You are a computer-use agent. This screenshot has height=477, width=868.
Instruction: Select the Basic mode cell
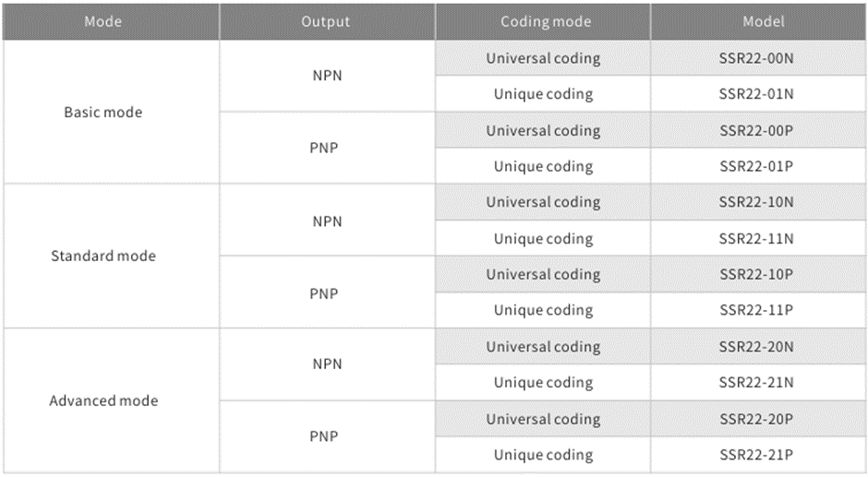pyautogui.click(x=102, y=113)
